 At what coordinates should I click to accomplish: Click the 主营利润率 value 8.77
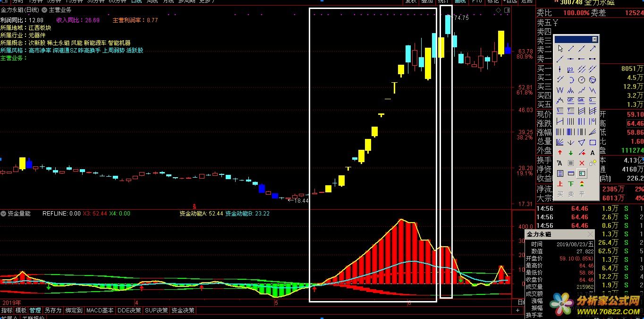click(153, 20)
